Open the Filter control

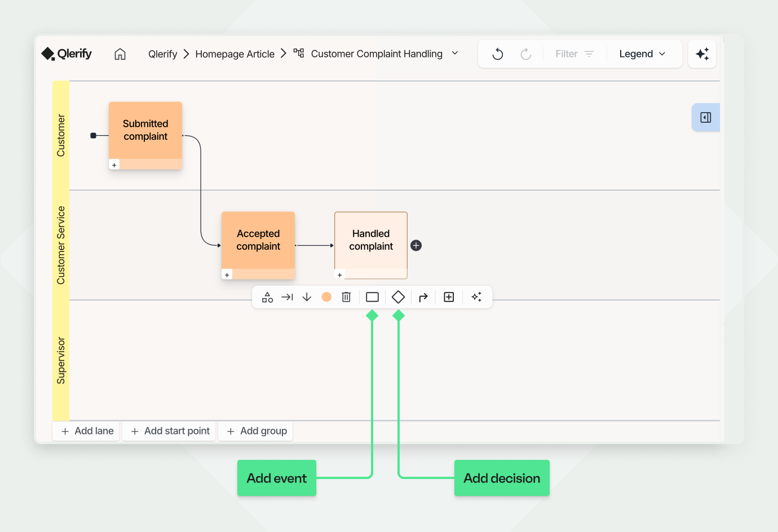[x=574, y=54]
